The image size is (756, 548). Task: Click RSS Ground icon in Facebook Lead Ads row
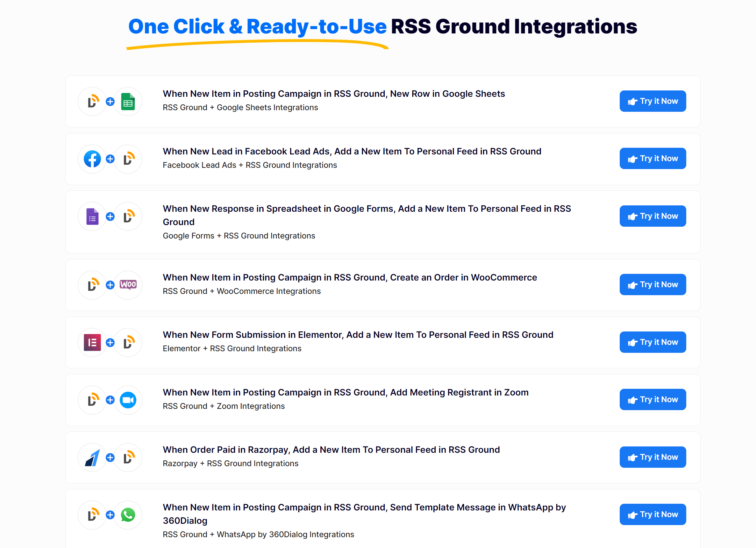128,159
